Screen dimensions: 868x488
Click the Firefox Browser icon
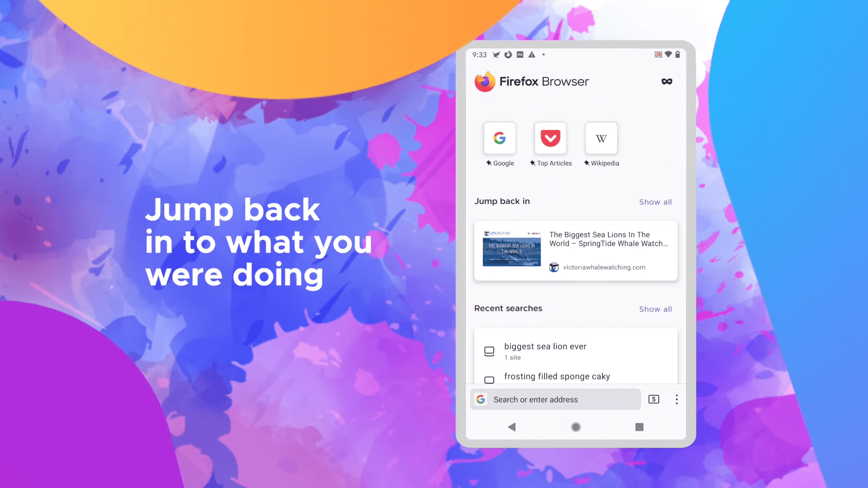[x=484, y=81]
